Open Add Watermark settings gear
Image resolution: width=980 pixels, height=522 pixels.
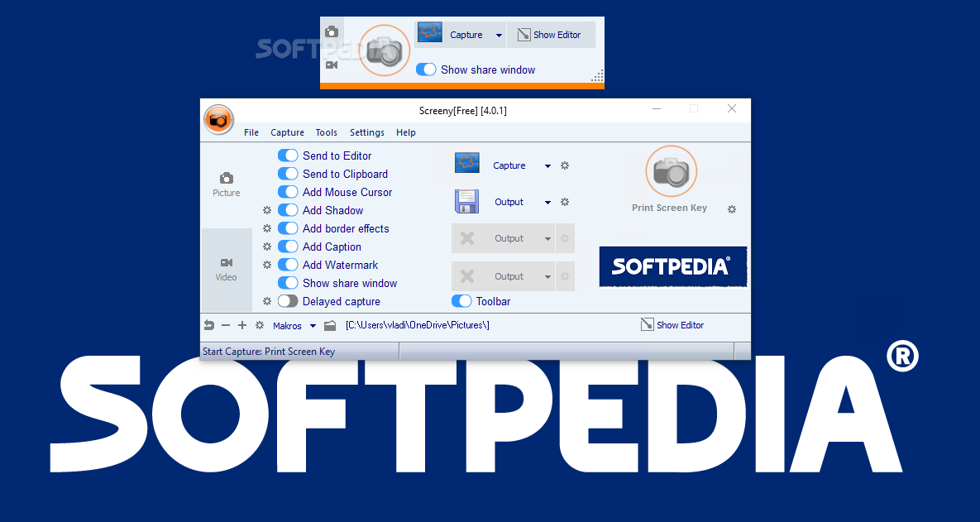coord(267,265)
